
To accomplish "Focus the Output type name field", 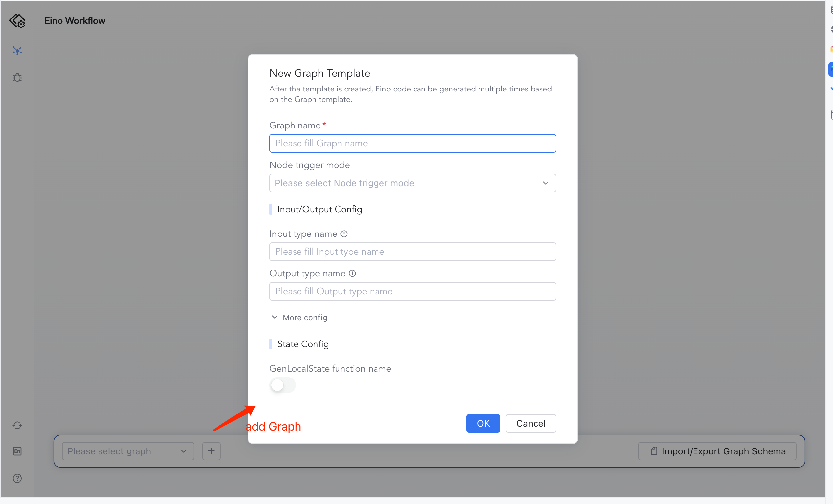I will pyautogui.click(x=413, y=291).
